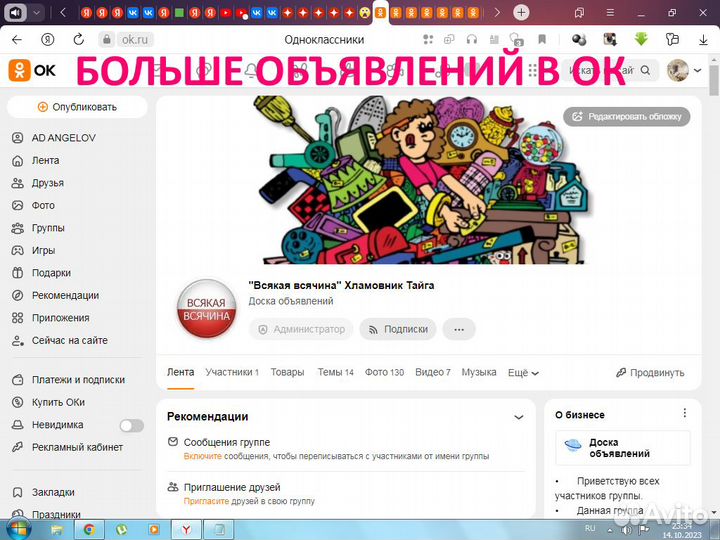The height and width of the screenshot is (540, 720).
Task: Switch to Участники tab
Action: pyautogui.click(x=232, y=372)
